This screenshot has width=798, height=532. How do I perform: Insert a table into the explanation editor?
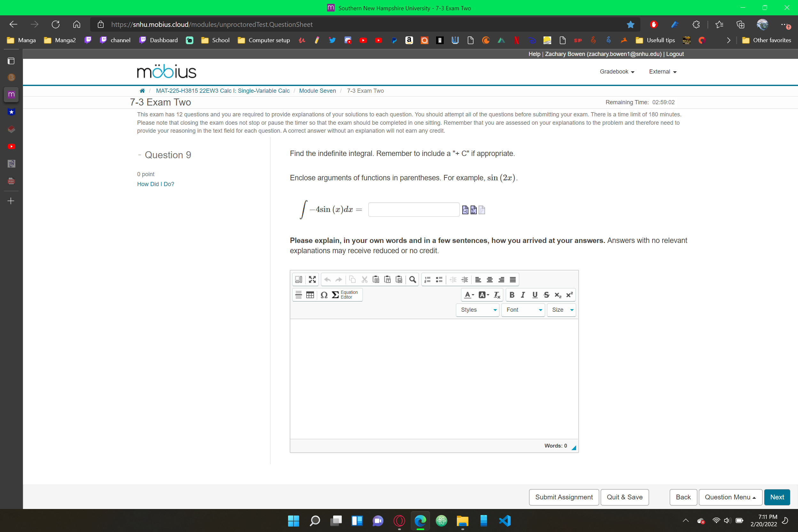pos(310,295)
